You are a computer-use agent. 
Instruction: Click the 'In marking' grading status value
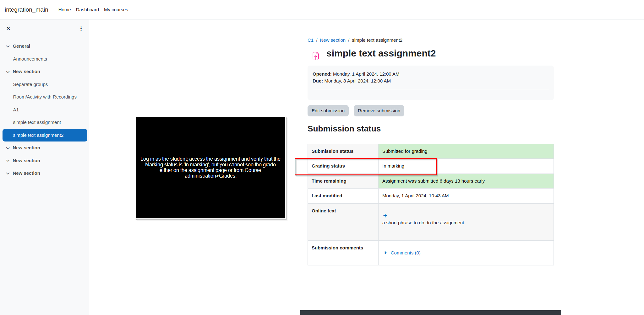point(393,166)
